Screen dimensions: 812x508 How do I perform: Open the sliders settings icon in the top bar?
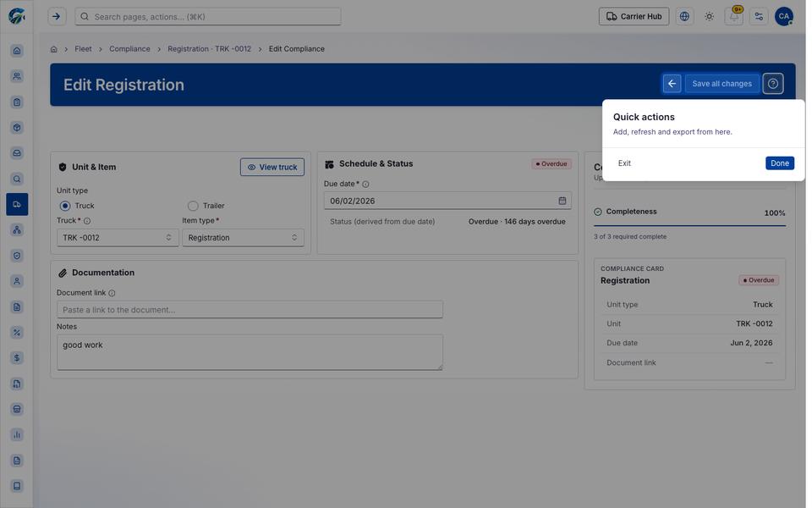click(759, 17)
